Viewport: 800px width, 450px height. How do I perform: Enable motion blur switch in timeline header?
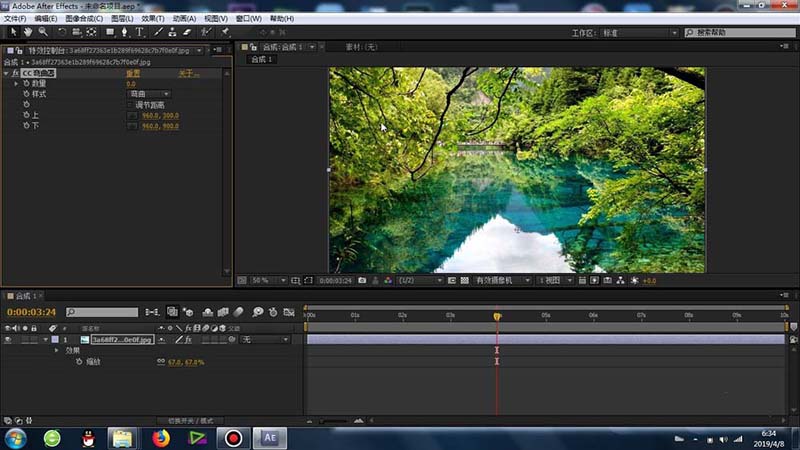[x=238, y=312]
